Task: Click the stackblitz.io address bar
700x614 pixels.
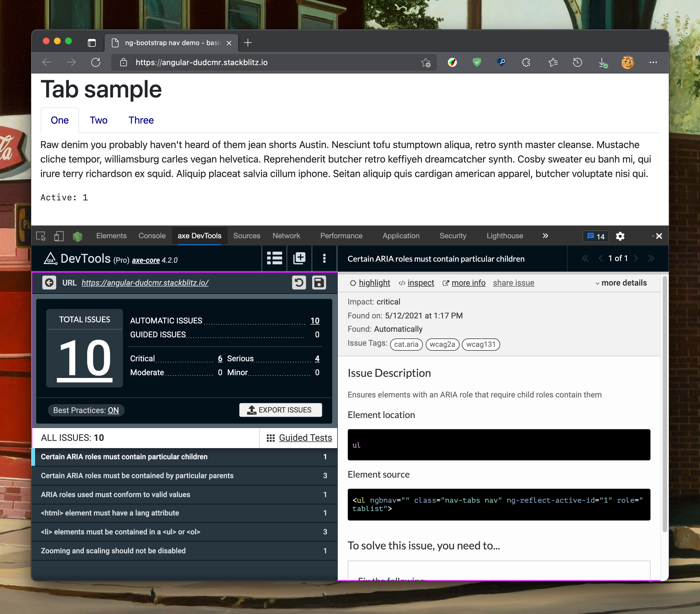Action: 201,62
